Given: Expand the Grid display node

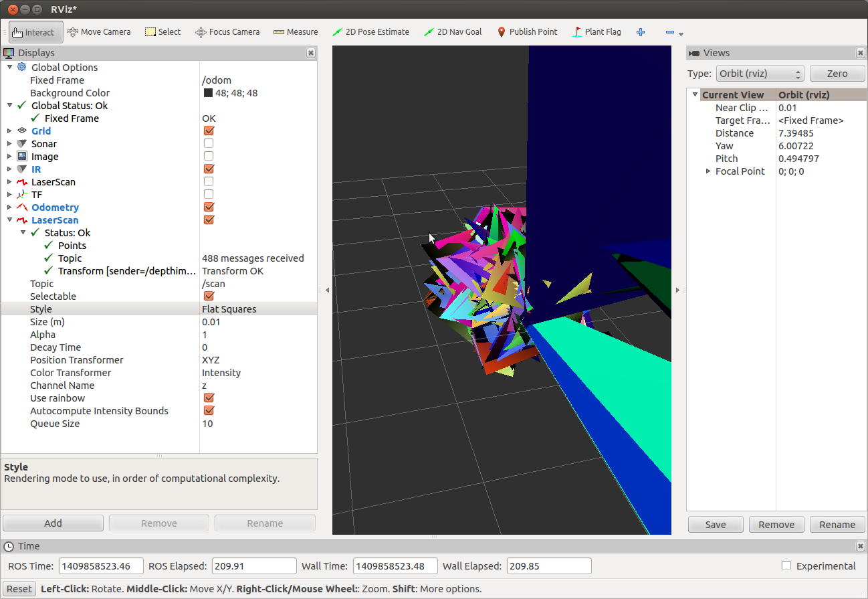Looking at the screenshot, I should [9, 131].
